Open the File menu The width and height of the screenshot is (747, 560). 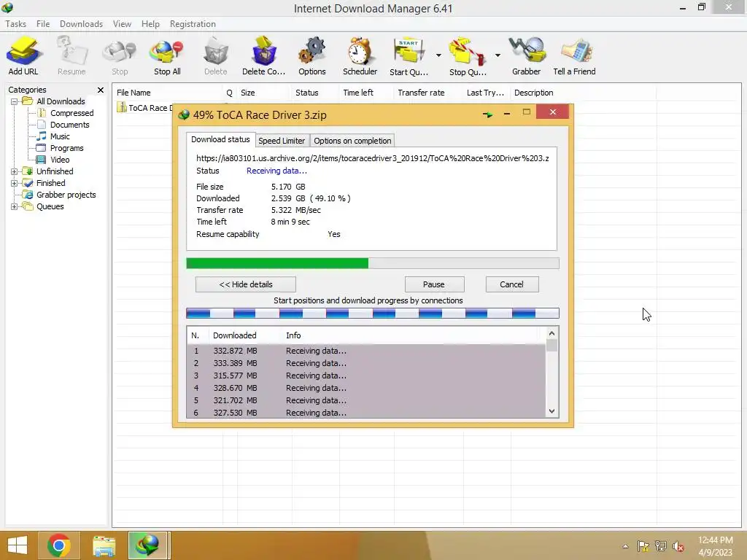click(x=43, y=24)
